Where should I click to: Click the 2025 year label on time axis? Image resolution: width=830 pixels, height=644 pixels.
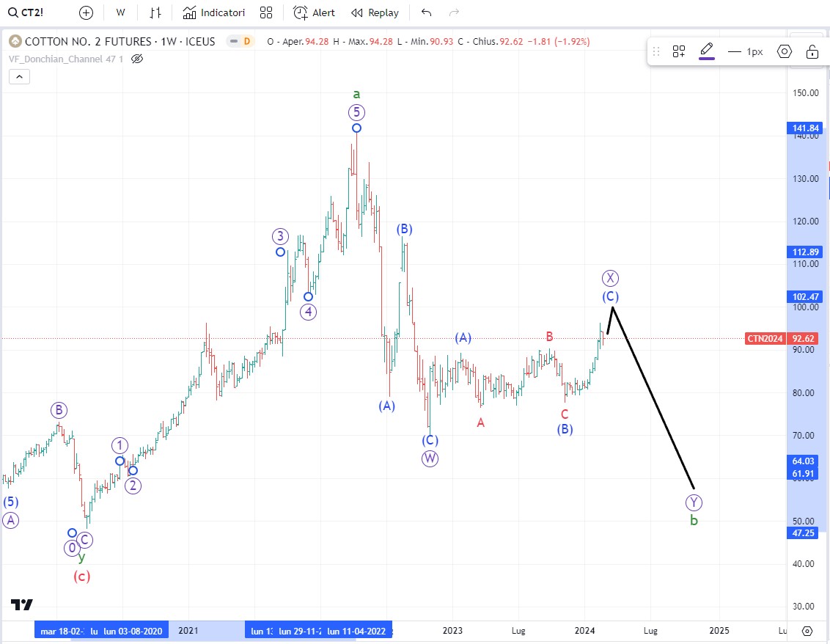click(x=719, y=631)
